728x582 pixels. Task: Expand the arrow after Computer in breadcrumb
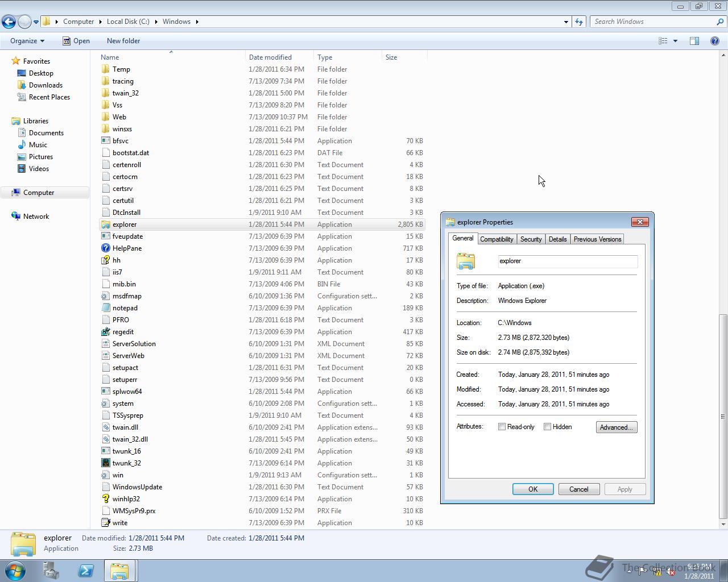(101, 22)
